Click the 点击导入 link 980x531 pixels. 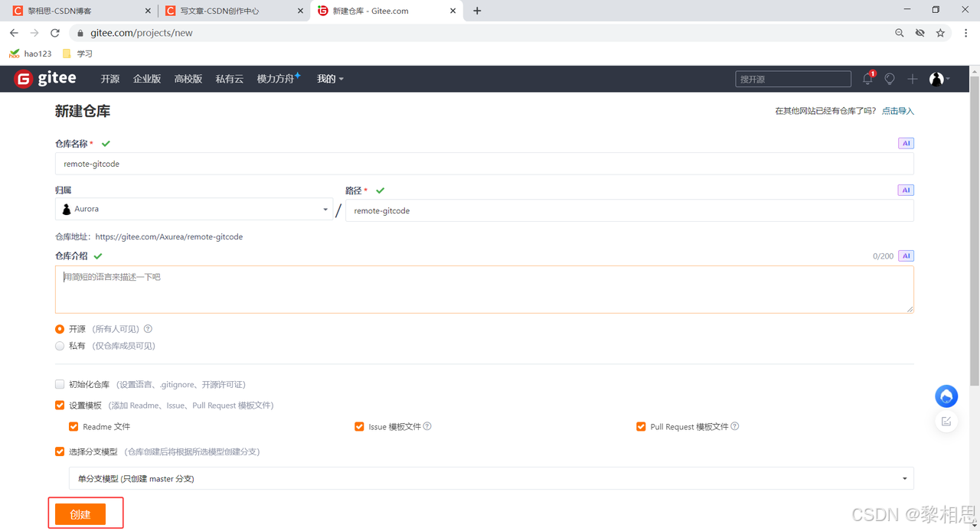point(897,111)
